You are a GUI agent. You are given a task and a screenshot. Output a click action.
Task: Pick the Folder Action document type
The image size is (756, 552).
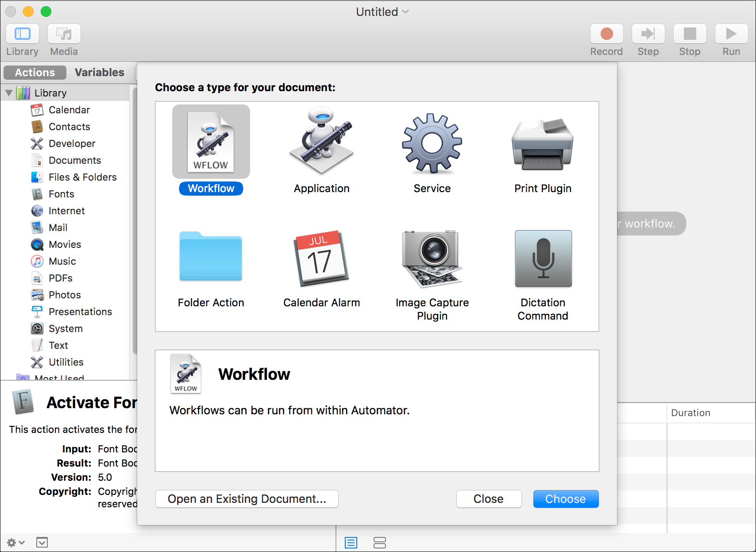(211, 257)
